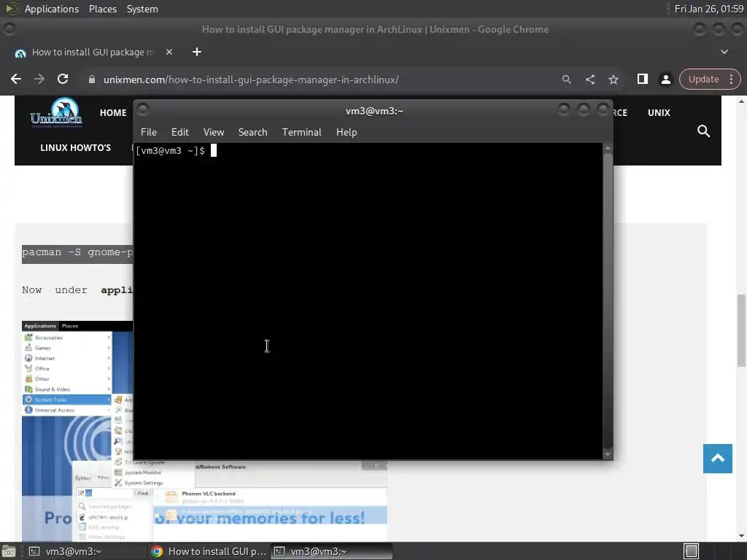Toggle Chrome side panel

pos(642,79)
